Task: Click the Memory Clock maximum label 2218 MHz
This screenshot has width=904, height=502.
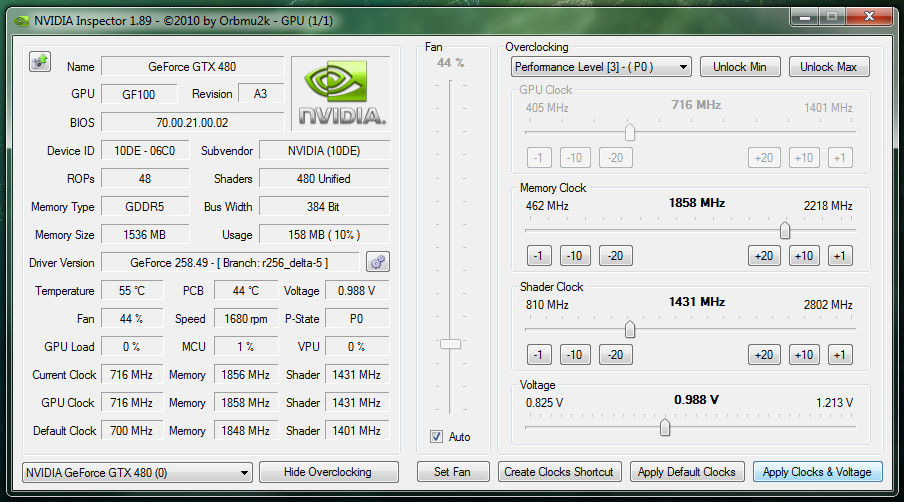Action: coord(828,206)
